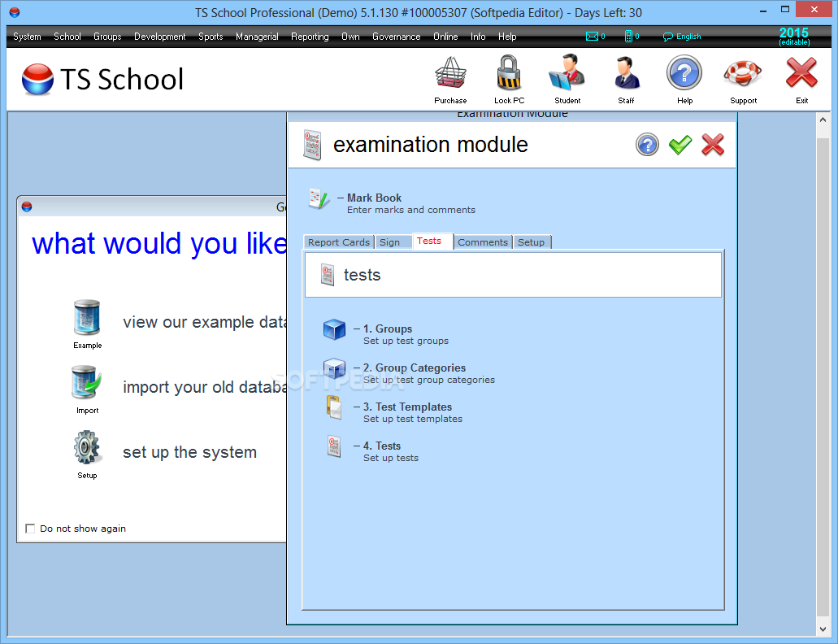Open the Staff toolbar icon
838x644 pixels.
coord(626,72)
